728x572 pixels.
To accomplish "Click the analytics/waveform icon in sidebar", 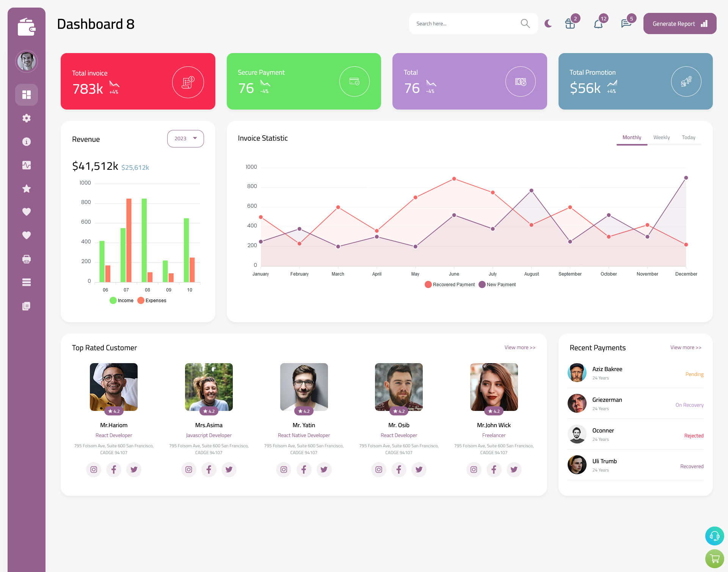I will (x=26, y=165).
